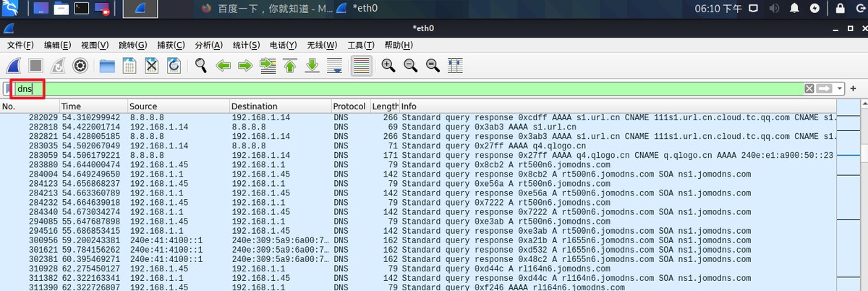Clear the dns display filter
The width and height of the screenshot is (868, 291).
click(809, 88)
